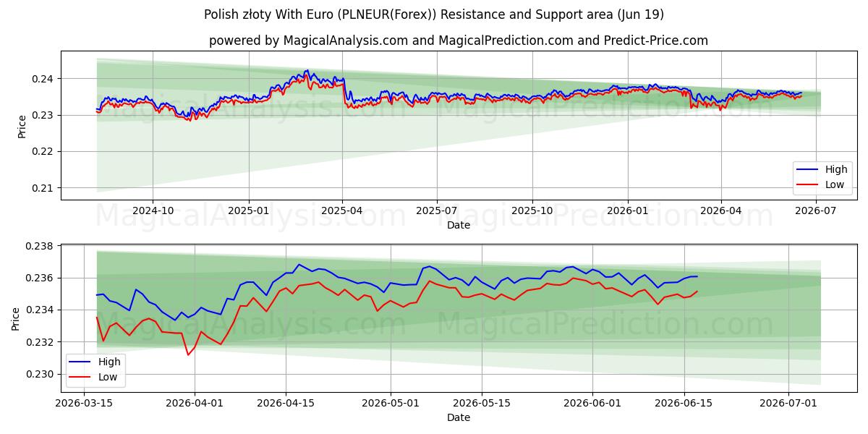868x434 pixels.
Task: Click the bottom chart x-axis label '2026-06-15'
Action: tap(684, 403)
